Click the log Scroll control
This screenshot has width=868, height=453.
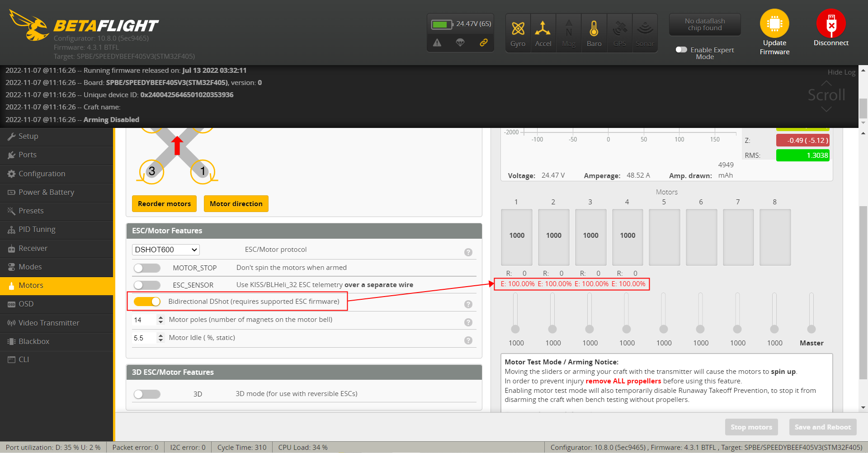coord(826,96)
